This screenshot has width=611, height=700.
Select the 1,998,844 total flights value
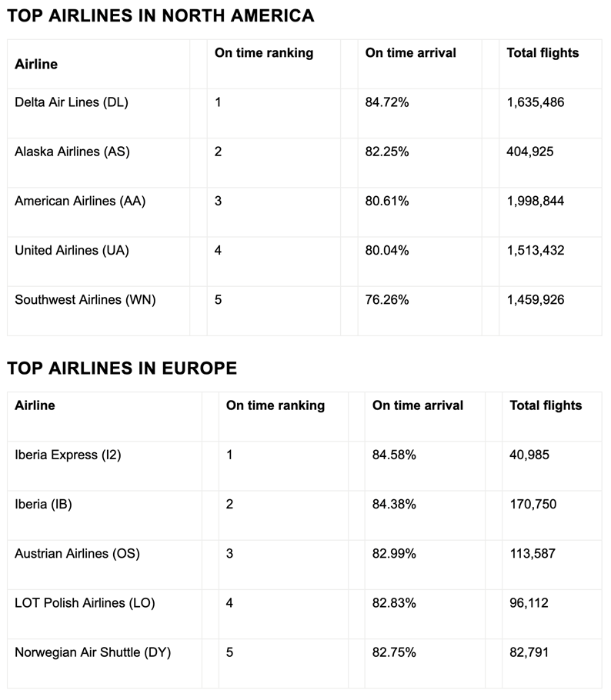pyautogui.click(x=536, y=202)
